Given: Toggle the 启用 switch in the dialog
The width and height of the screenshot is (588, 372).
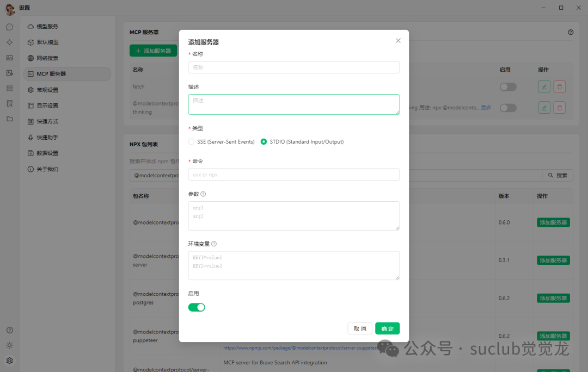Looking at the screenshot, I should point(197,307).
